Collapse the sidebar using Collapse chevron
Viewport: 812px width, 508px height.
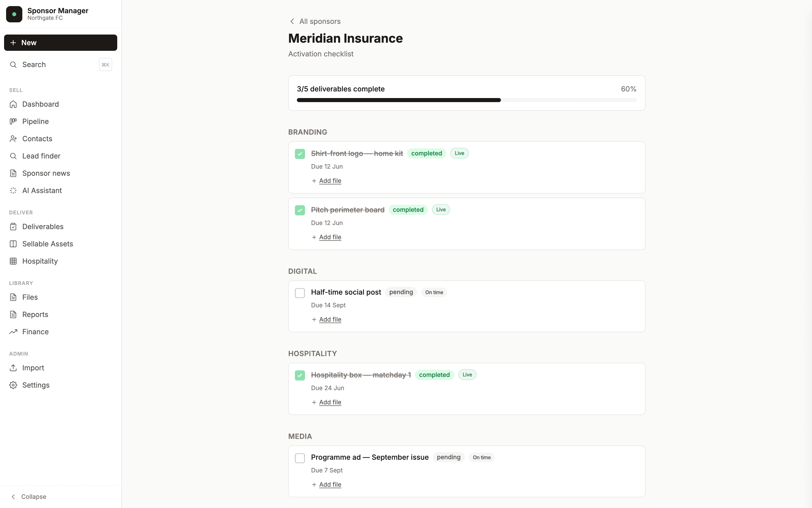coord(13,497)
